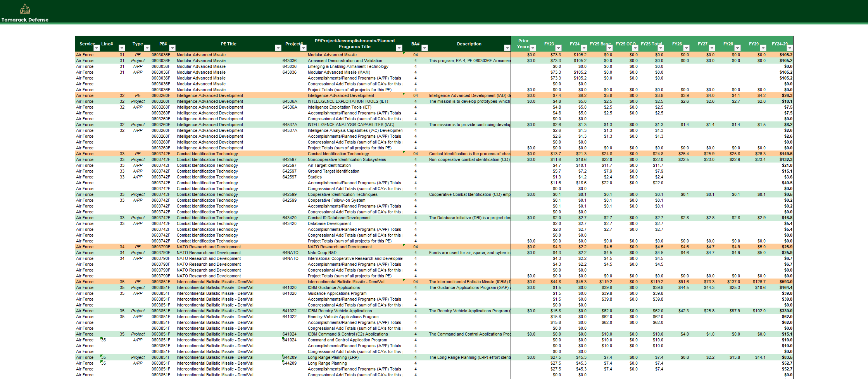This screenshot has width=868, height=379.
Task: Select cell 'Guidance Applications Program'
Action: click(355, 293)
